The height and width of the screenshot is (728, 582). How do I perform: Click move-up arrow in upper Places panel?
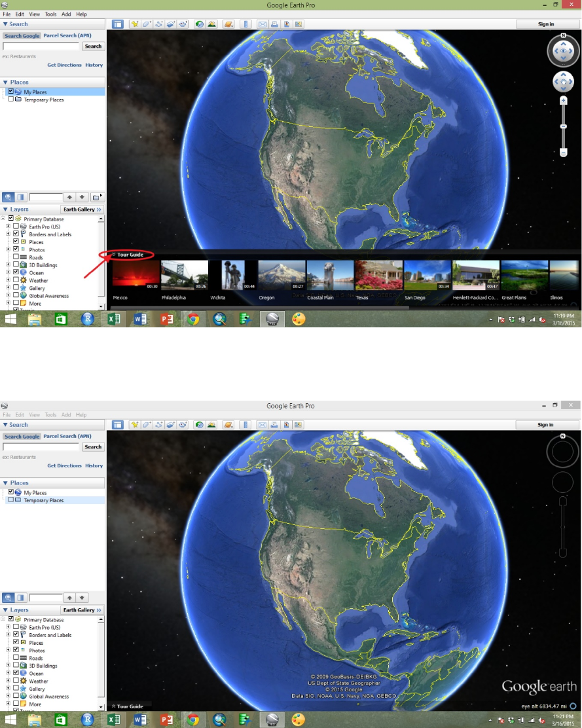pyautogui.click(x=69, y=197)
